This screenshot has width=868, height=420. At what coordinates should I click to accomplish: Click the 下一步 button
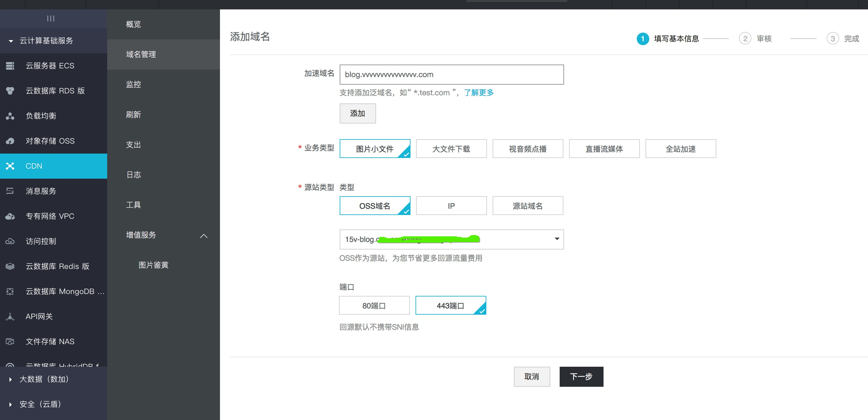[581, 376]
